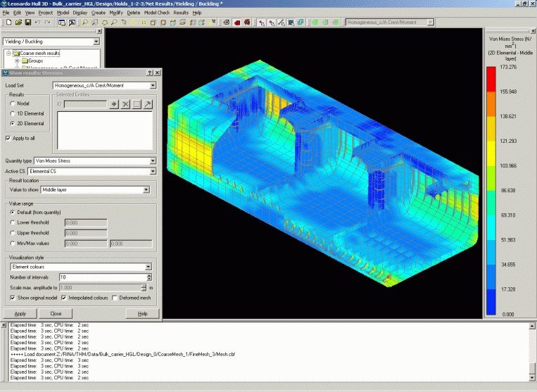Select the Lower threshold radio option

tap(13, 222)
